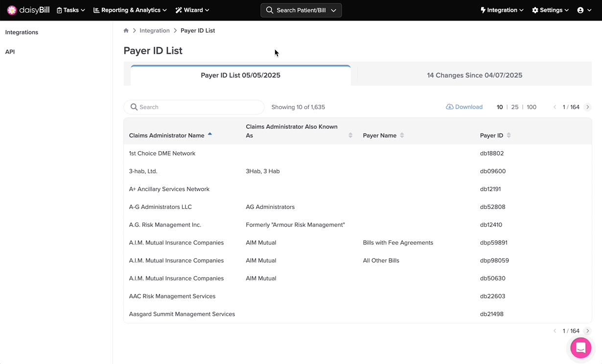This screenshot has height=364, width=602.
Task: Click A+ Ancillary Services Network
Action: [x=169, y=189]
